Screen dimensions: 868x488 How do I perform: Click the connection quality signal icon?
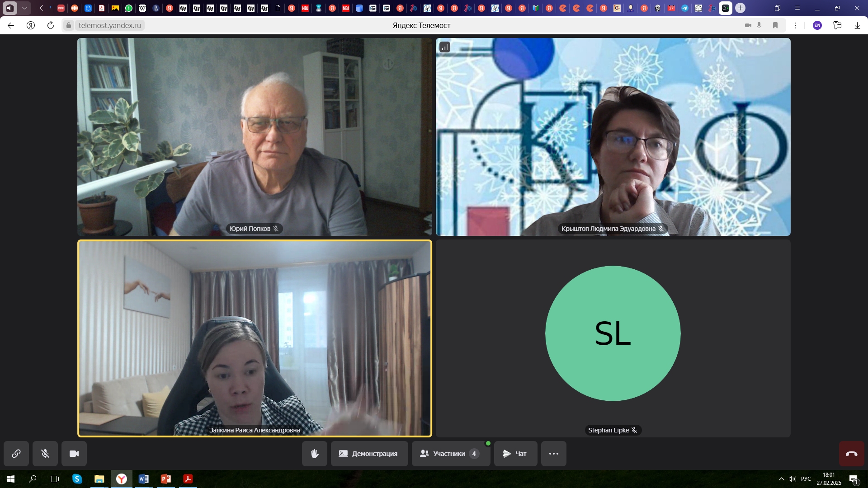[x=445, y=47]
